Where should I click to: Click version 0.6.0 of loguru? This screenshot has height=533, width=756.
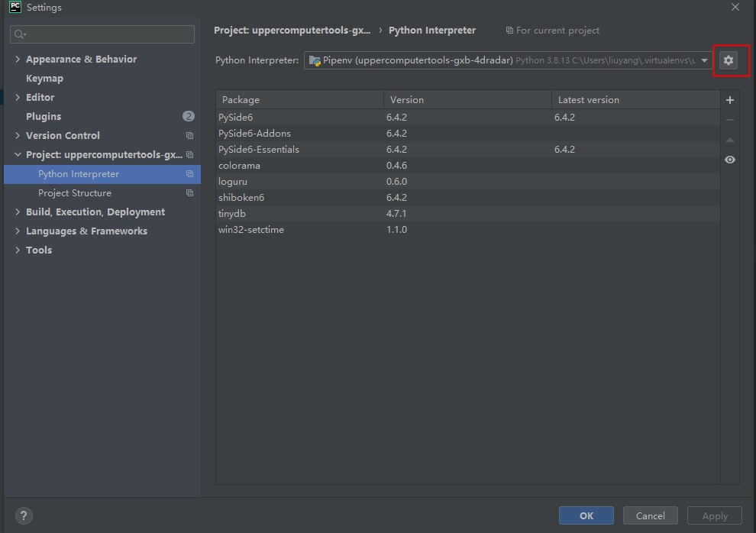point(396,182)
